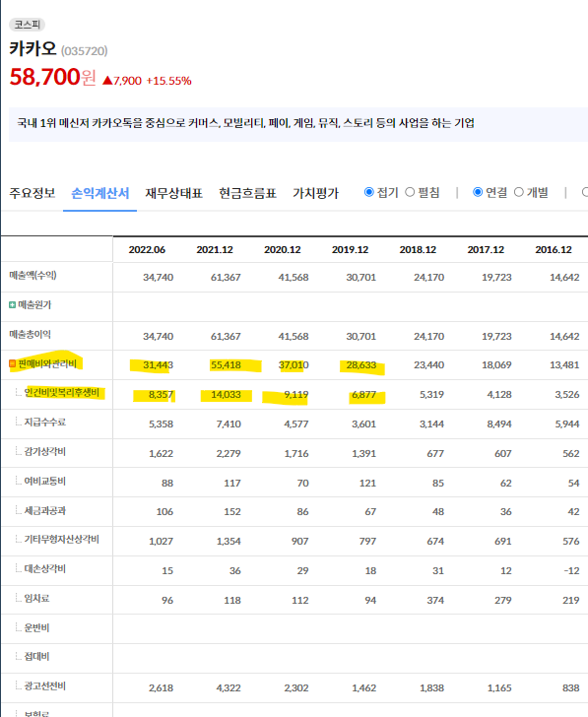The height and width of the screenshot is (717, 588).
Task: Click the stock code (035720)
Action: pos(84,51)
